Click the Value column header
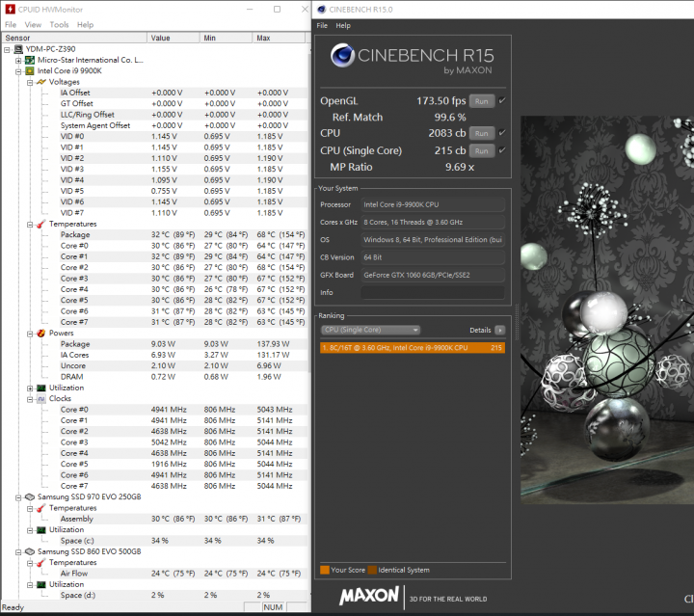 (x=173, y=38)
